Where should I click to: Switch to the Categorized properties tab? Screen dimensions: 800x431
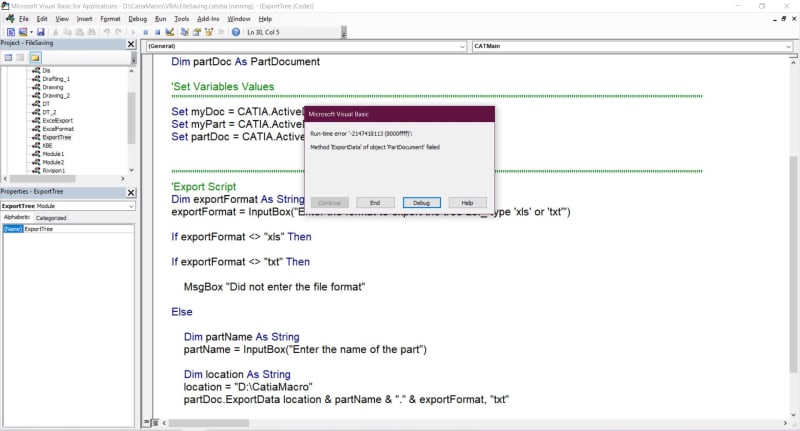pos(51,218)
